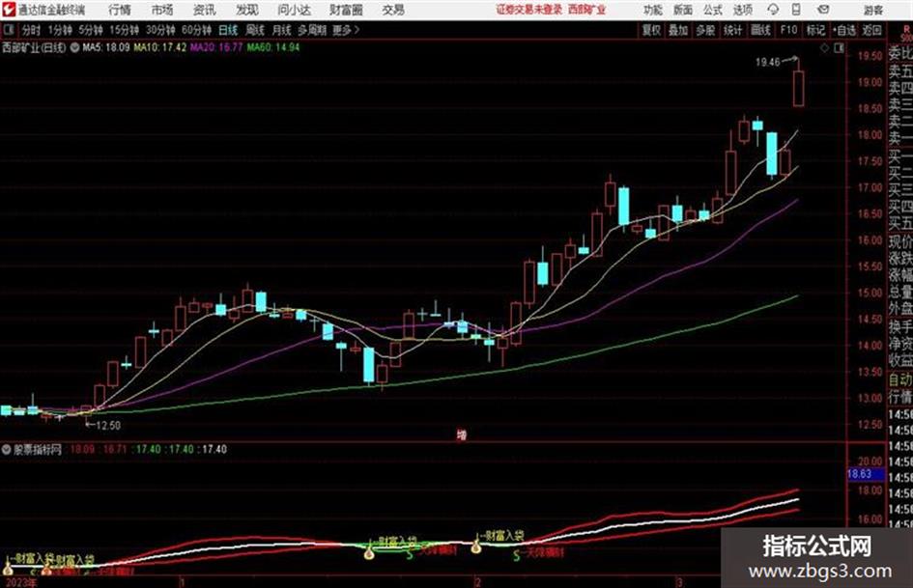
Task: Select the 多周期 view
Action: (x=312, y=30)
